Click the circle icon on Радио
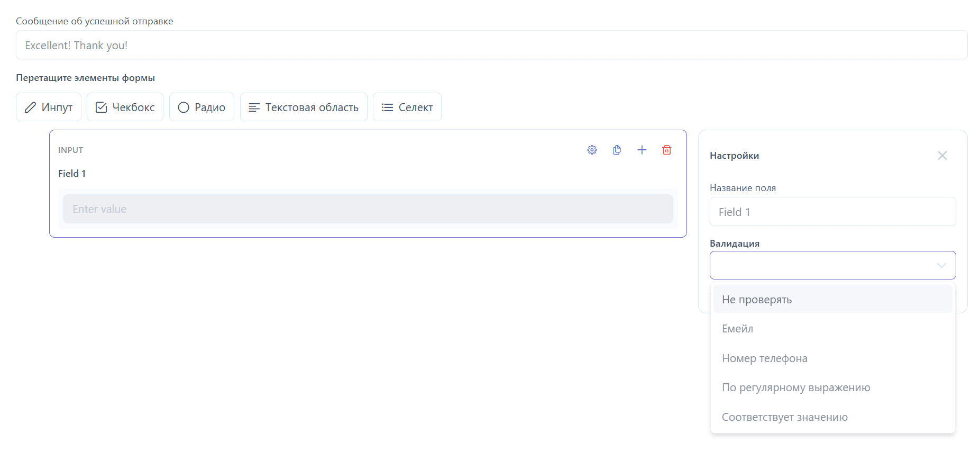Image resolution: width=980 pixels, height=451 pixels. 184,107
